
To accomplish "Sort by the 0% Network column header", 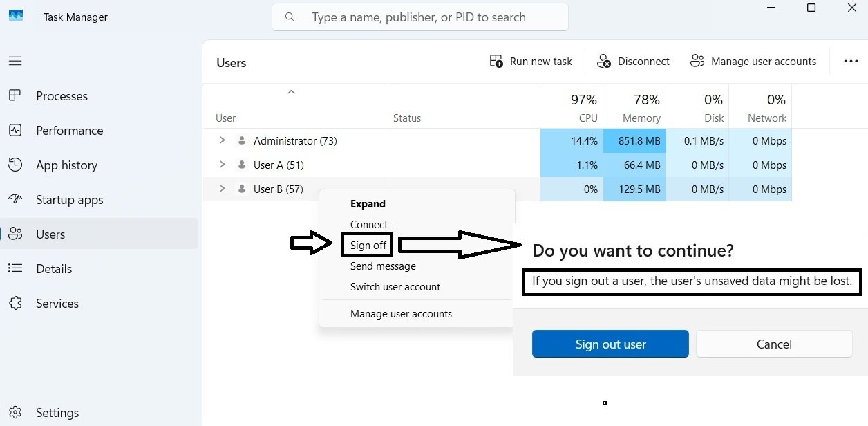I will point(760,106).
